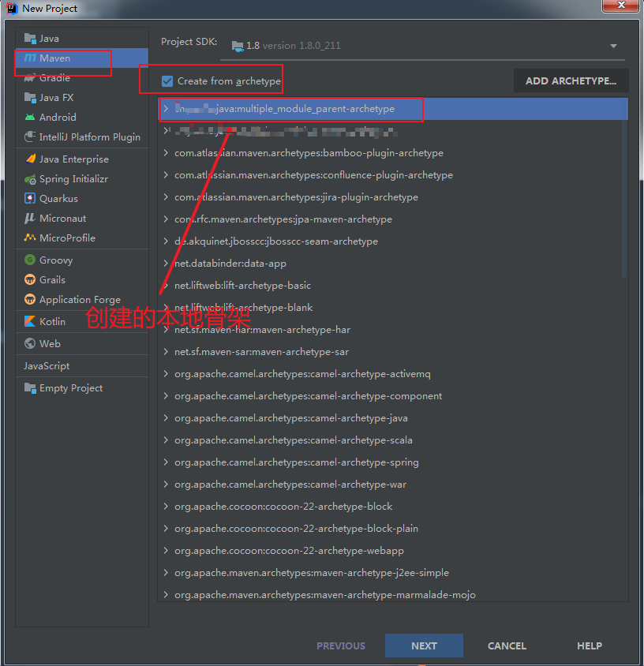Select Gradle project type label
Screen dimensions: 644x666
[x=54, y=78]
